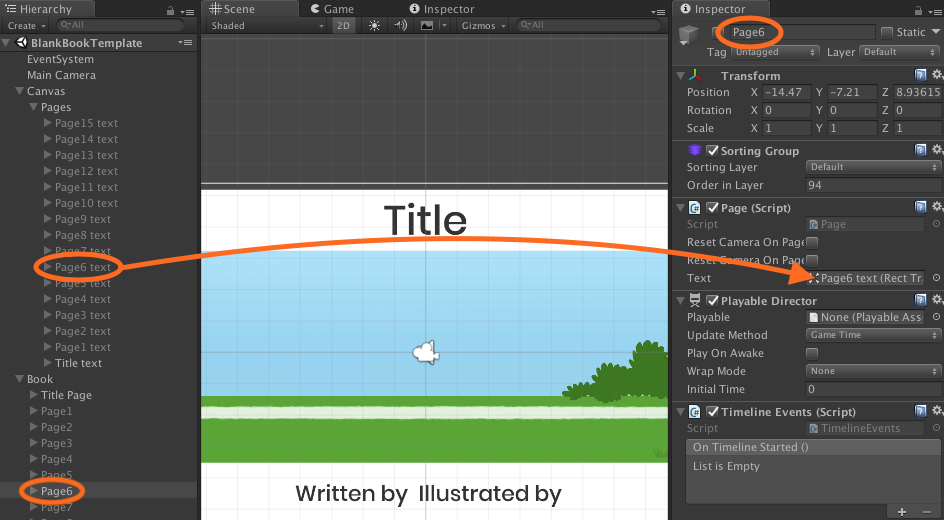Image resolution: width=944 pixels, height=520 pixels.
Task: Open Sorting Layer dropdown
Action: 874,167
